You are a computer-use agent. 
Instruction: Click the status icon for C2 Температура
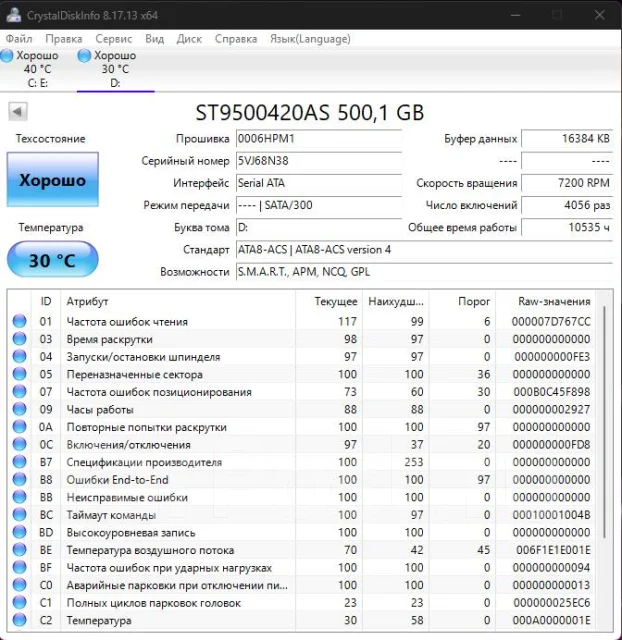click(19, 620)
